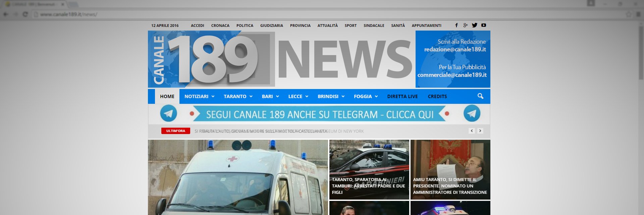The height and width of the screenshot is (215, 644).
Task: Open the CREDITS page
Action: coord(437,96)
